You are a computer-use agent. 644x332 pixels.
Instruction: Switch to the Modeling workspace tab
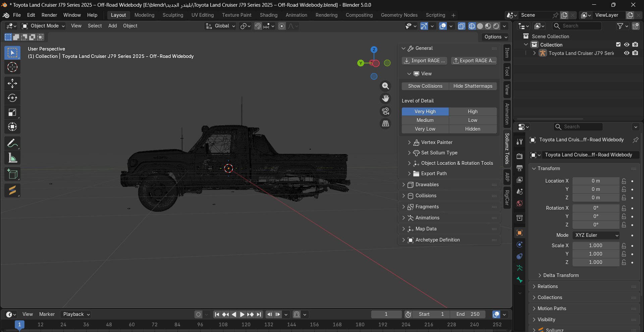point(145,15)
